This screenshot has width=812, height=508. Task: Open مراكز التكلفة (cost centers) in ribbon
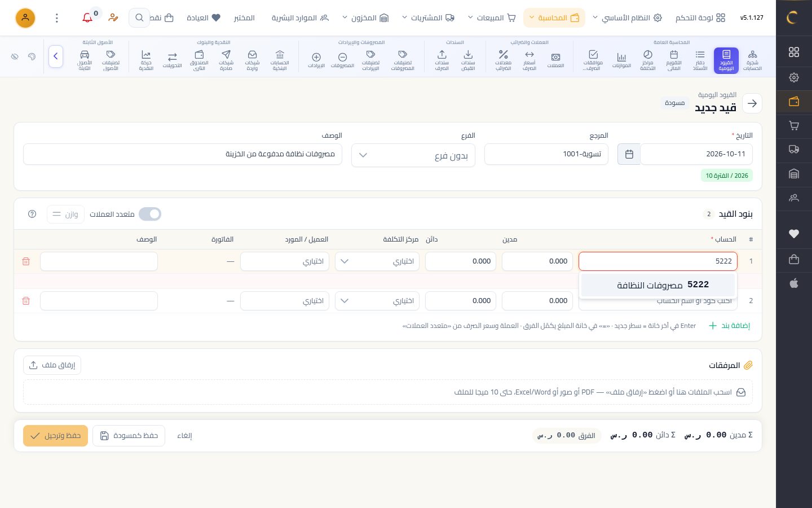click(647, 60)
